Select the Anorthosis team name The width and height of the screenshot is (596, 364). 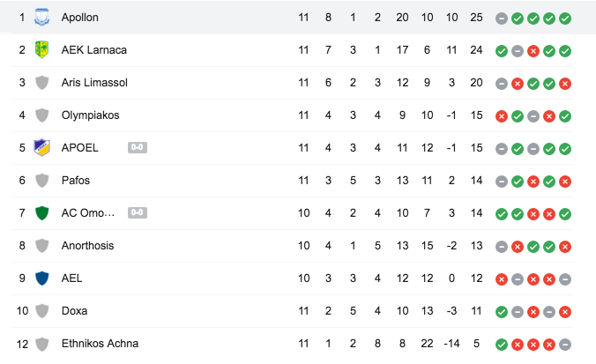(88, 246)
